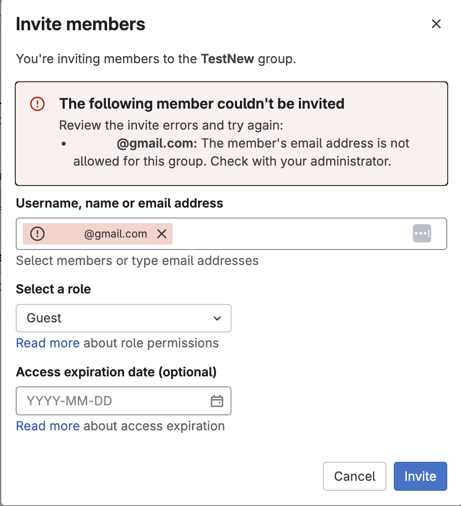461x506 pixels.
Task: Click the Cancel button
Action: click(354, 476)
